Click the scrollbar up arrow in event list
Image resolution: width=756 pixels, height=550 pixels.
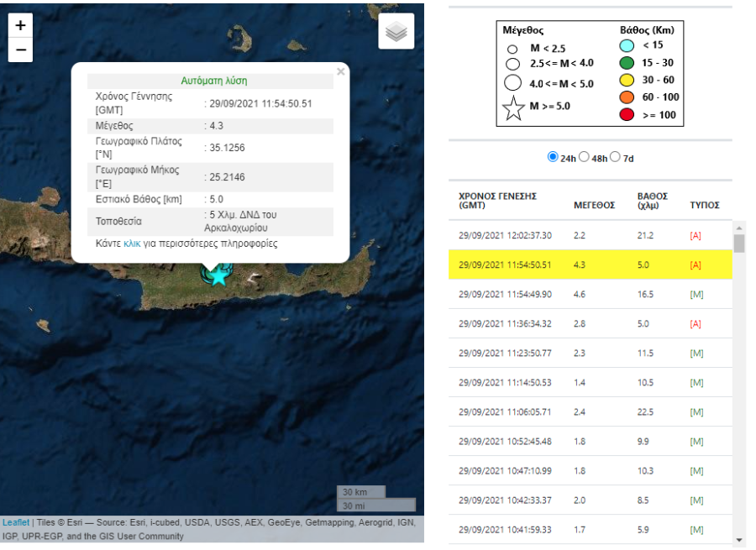739,228
